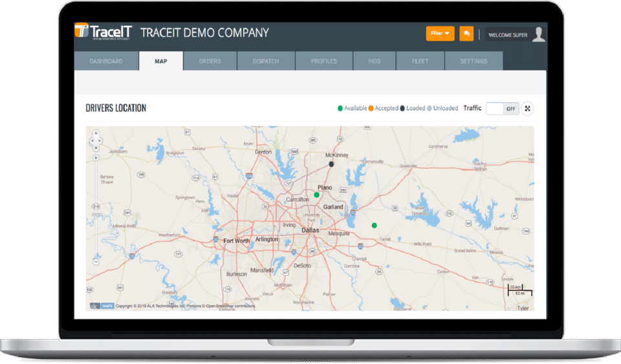Click the map zoom slider track
This screenshot has height=364, width=621.
[96, 209]
